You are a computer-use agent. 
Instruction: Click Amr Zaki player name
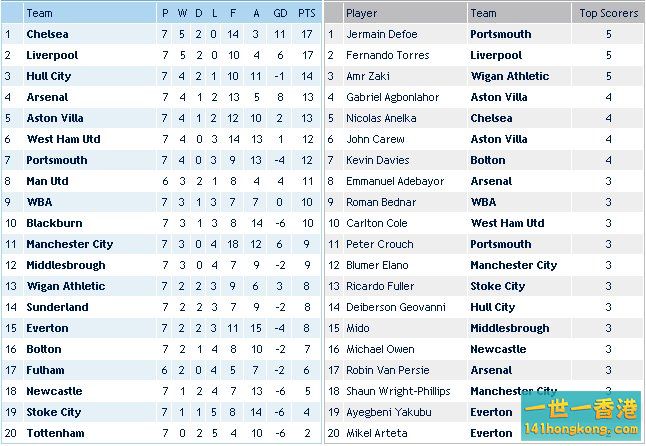(x=368, y=76)
